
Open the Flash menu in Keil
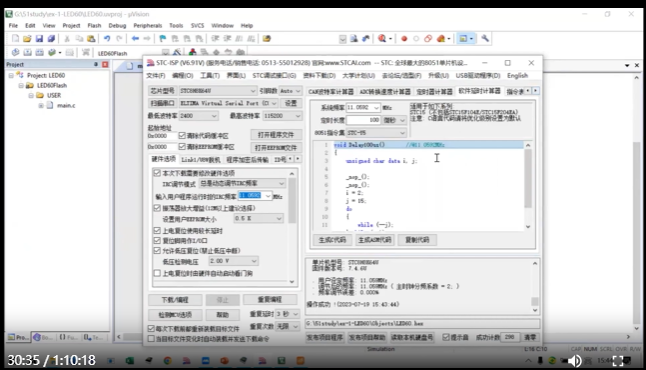point(94,26)
